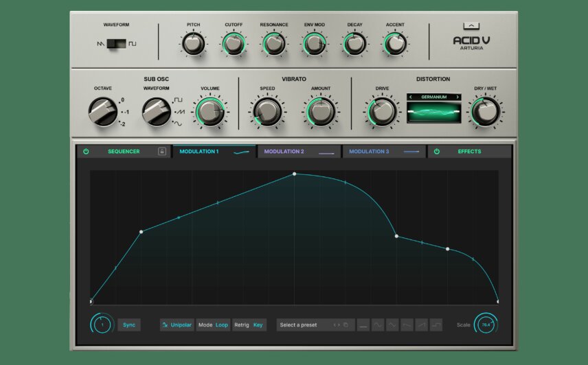The image size is (588, 365).
Task: Click the Decay knob
Action: [x=354, y=44]
